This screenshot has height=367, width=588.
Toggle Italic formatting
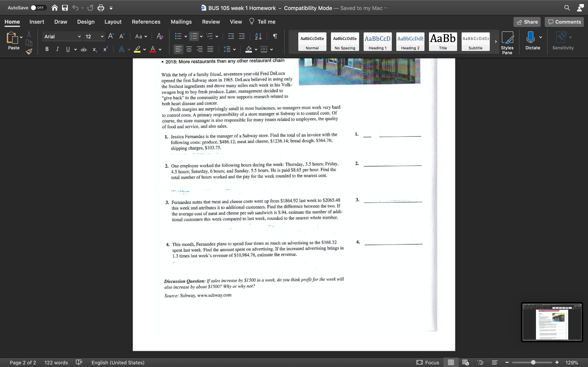point(57,50)
